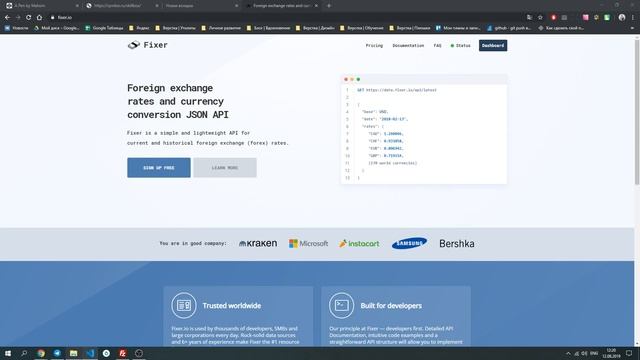The height and width of the screenshot is (360, 640).
Task: Bookmark this page with the star icon
Action: (540, 18)
